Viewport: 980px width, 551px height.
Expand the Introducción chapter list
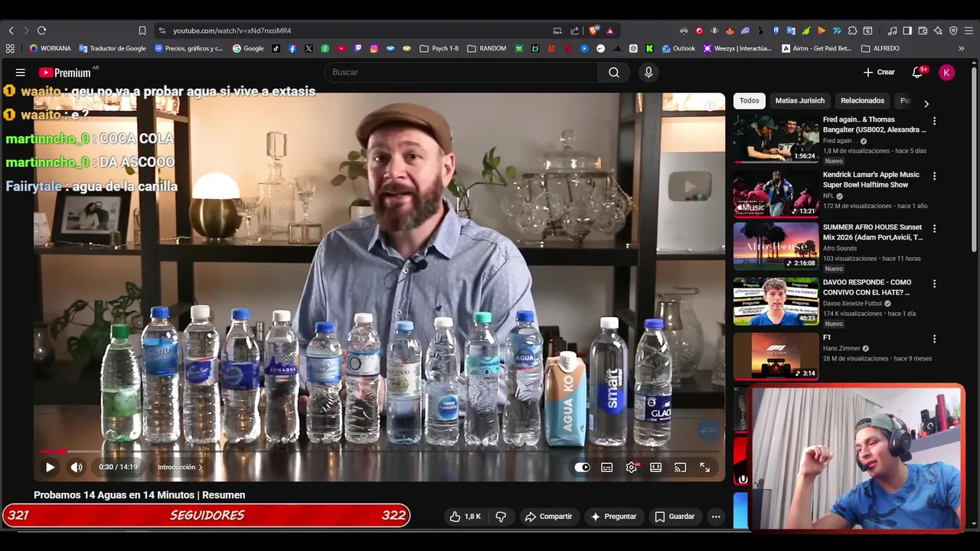(x=180, y=467)
